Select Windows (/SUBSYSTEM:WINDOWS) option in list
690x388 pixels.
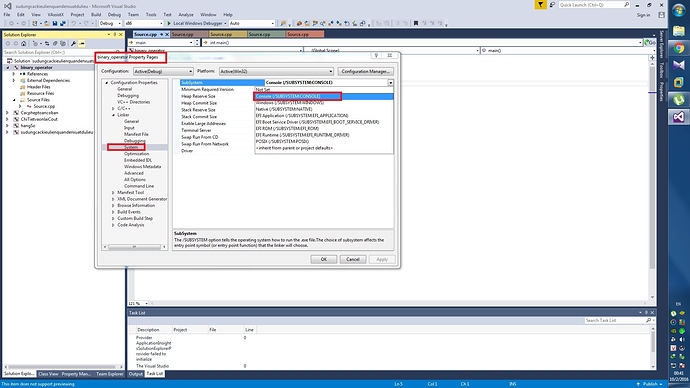click(x=290, y=102)
